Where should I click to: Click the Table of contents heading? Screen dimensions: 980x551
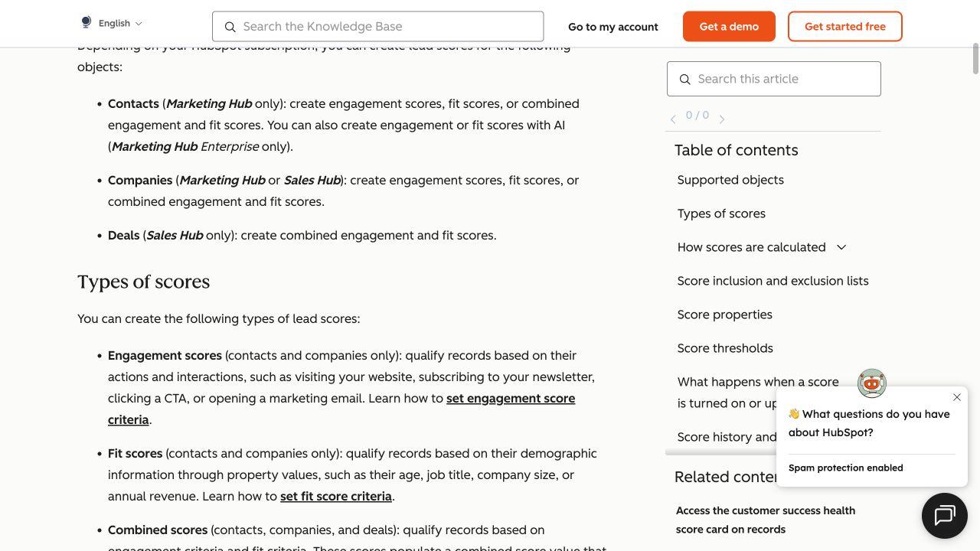coord(737,150)
